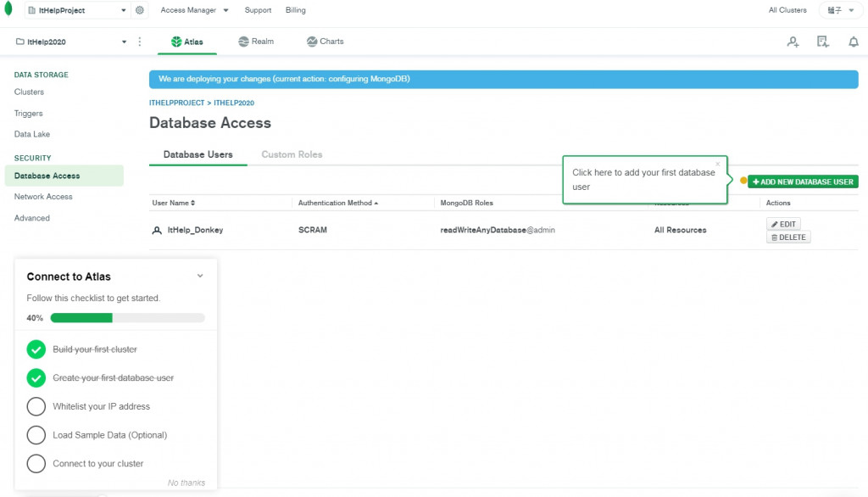The width and height of the screenshot is (868, 497).
Task: Click the Whitelist your IP address step
Action: click(x=102, y=407)
